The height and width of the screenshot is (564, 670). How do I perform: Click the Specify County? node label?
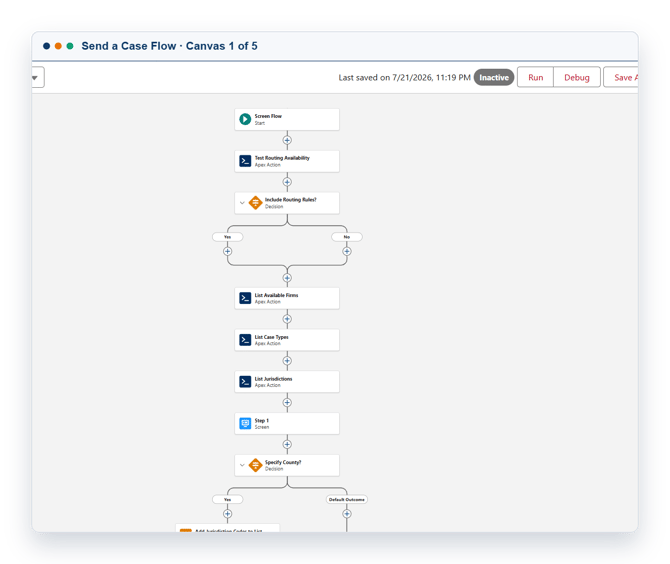pos(283,462)
